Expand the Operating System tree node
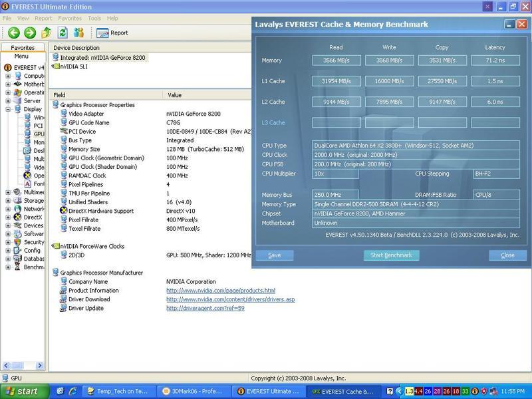Image resolution: width=532 pixels, height=399 pixels. coord(8,92)
